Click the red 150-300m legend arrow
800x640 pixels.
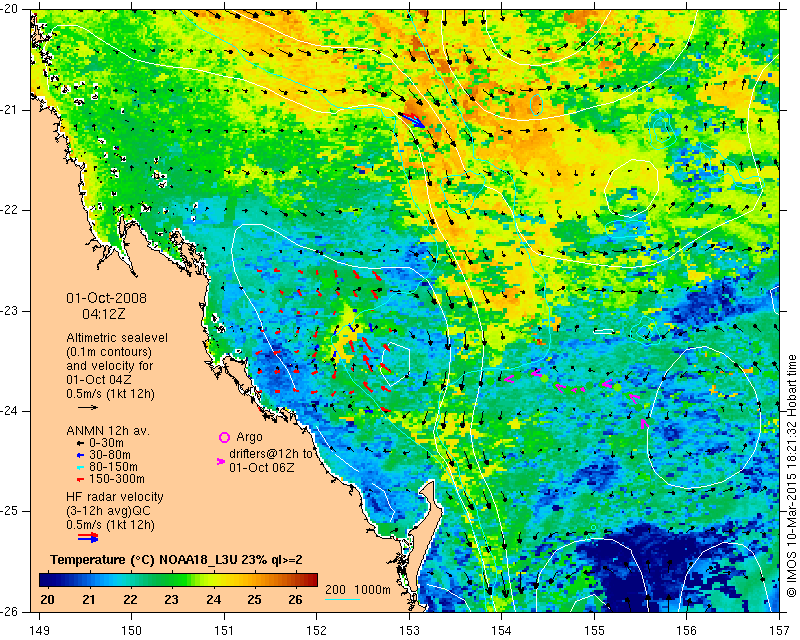tap(80, 479)
